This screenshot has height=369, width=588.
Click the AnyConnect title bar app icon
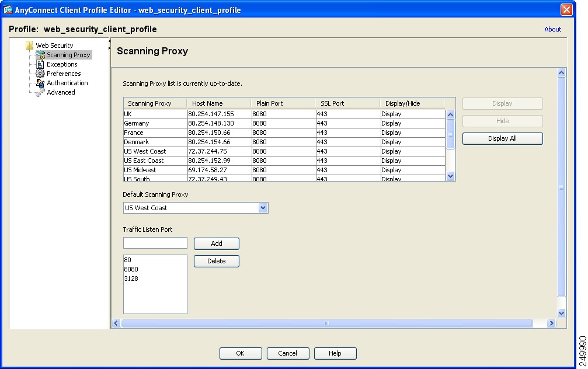coord(8,9)
